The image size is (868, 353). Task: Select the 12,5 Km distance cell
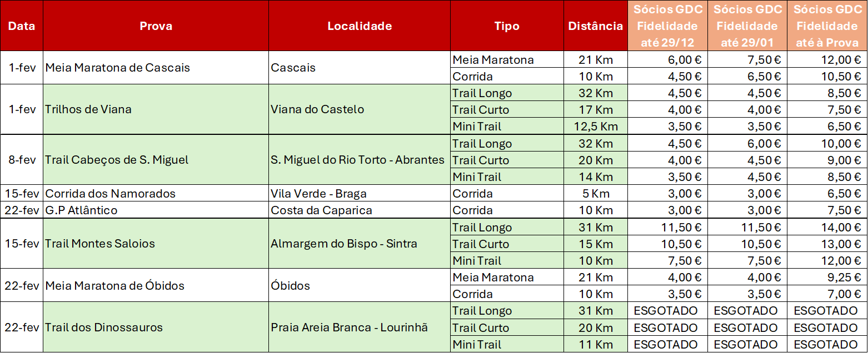pyautogui.click(x=595, y=127)
